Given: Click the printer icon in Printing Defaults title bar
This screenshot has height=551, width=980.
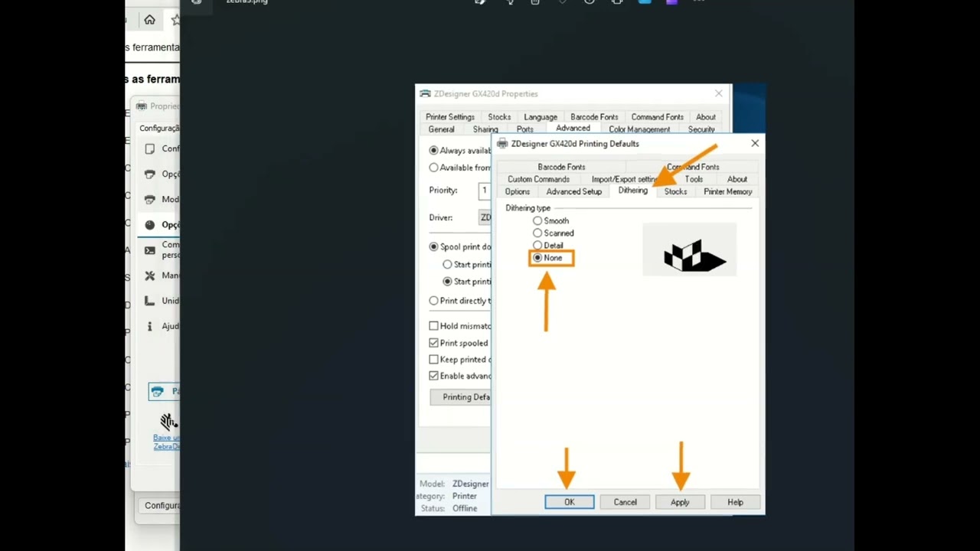Looking at the screenshot, I should (x=502, y=143).
